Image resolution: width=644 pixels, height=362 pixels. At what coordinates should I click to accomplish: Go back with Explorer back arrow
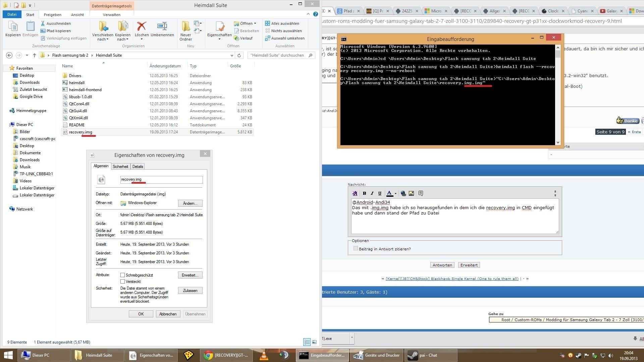[9, 55]
